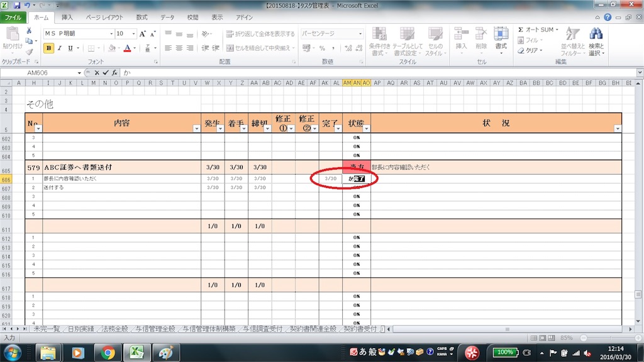Open Chrome from the taskbar
The image size is (644, 362).
point(108,353)
